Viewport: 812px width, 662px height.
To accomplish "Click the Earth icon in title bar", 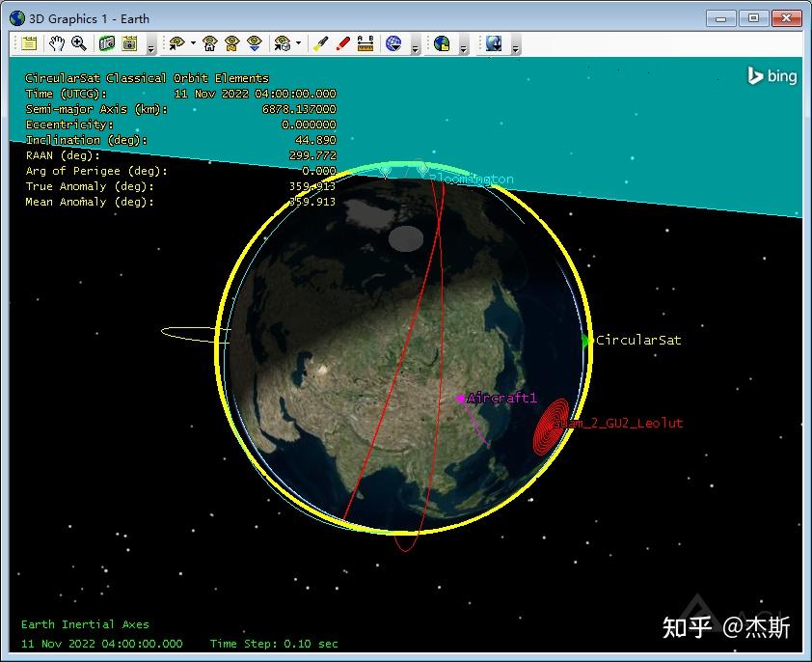I will (17, 18).
